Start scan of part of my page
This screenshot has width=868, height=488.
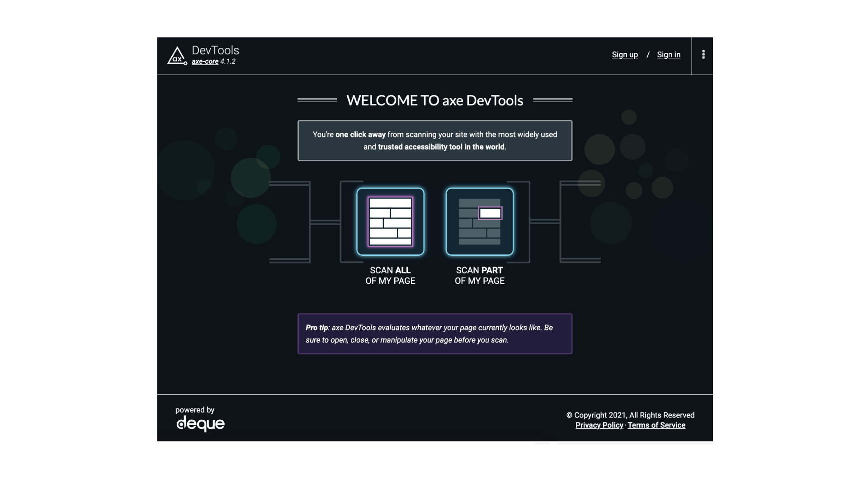click(480, 221)
